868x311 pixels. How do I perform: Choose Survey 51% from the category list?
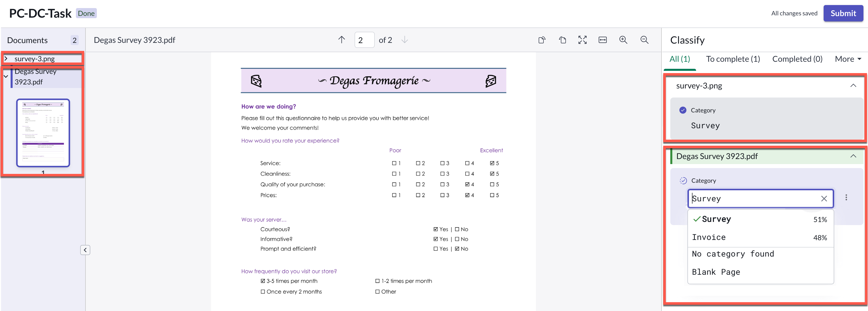(x=760, y=219)
